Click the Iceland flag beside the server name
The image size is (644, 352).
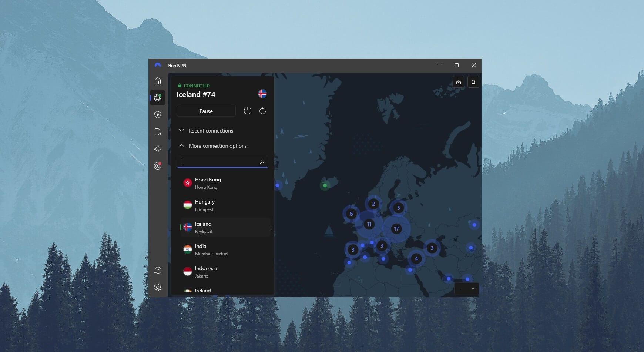click(x=262, y=94)
